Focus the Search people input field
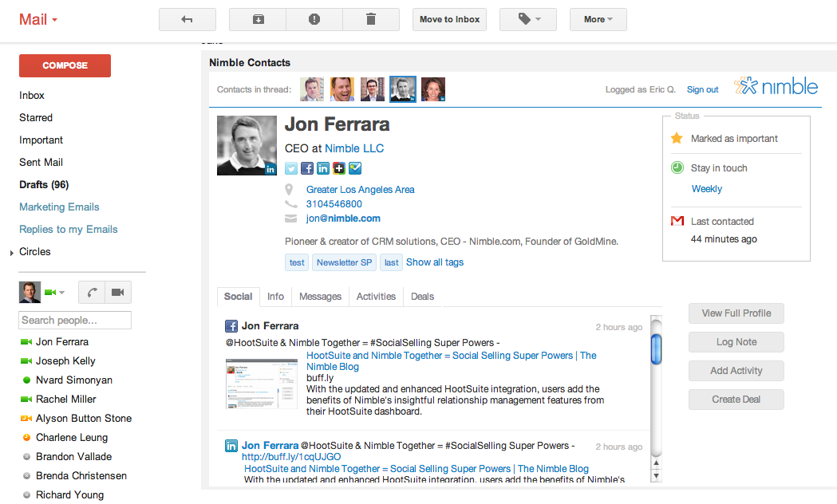The height and width of the screenshot is (504, 837). tap(75, 320)
